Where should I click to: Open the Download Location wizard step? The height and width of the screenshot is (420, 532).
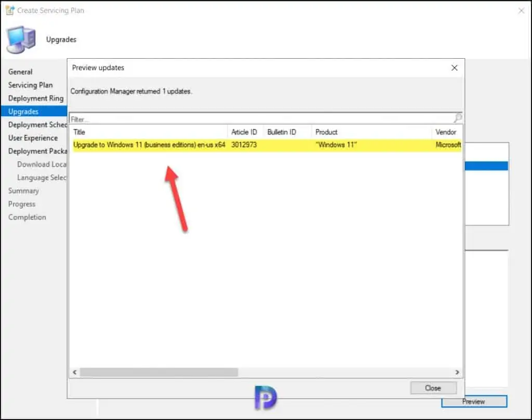(x=42, y=165)
